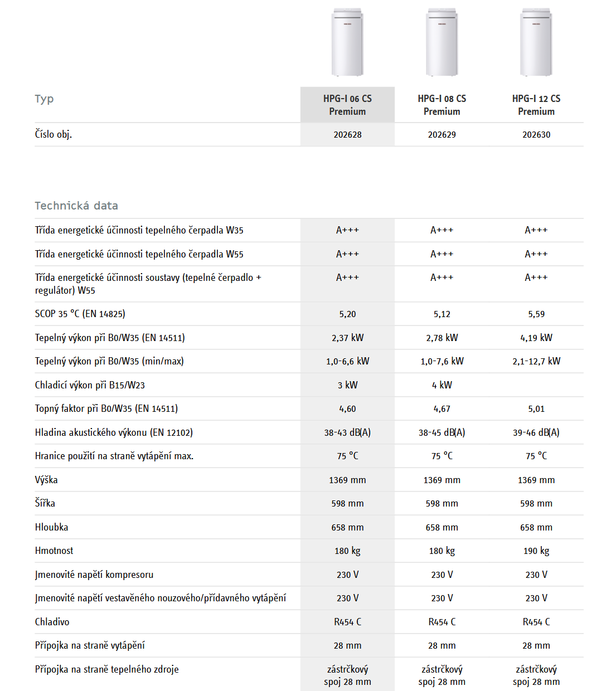The width and height of the screenshot is (616, 691).
Task: Click the Technická data section heading
Action: tap(76, 206)
